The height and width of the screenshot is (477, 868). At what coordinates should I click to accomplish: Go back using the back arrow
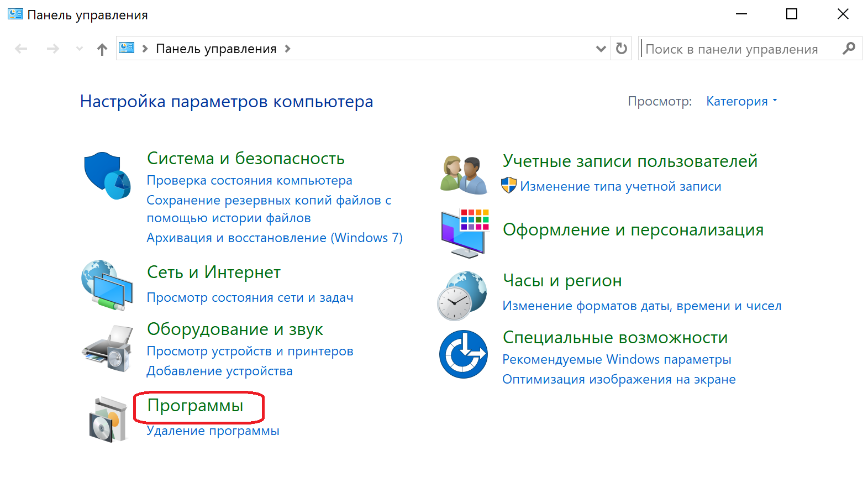click(x=21, y=49)
